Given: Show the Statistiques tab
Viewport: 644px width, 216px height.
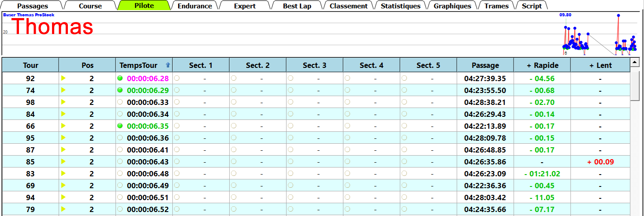Looking at the screenshot, I should pos(400,6).
